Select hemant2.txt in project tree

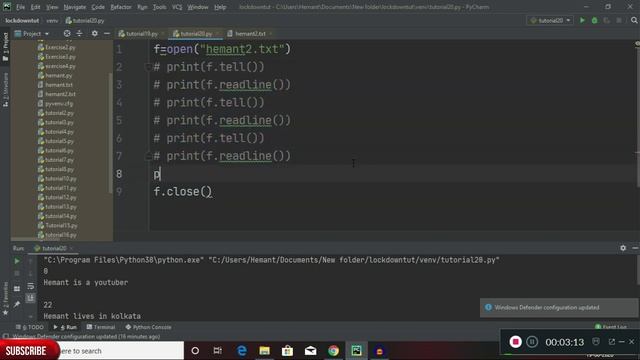(x=60, y=94)
